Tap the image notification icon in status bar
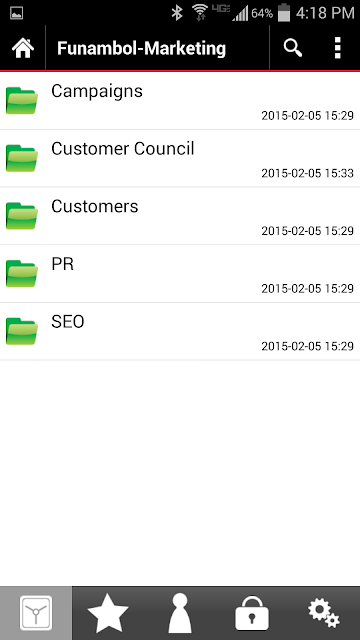Image resolution: width=360 pixels, height=640 pixels. click(16, 13)
